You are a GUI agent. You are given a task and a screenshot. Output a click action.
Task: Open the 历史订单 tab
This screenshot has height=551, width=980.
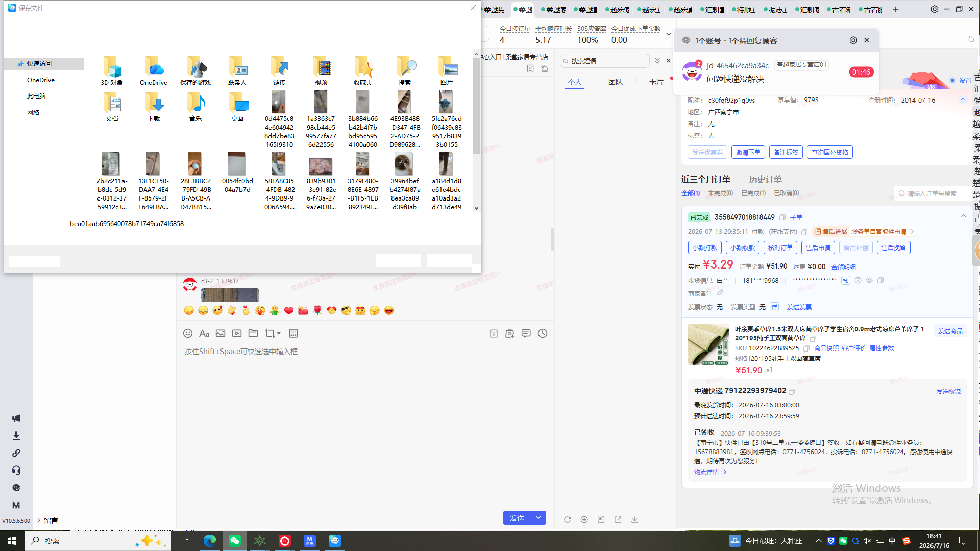click(765, 179)
